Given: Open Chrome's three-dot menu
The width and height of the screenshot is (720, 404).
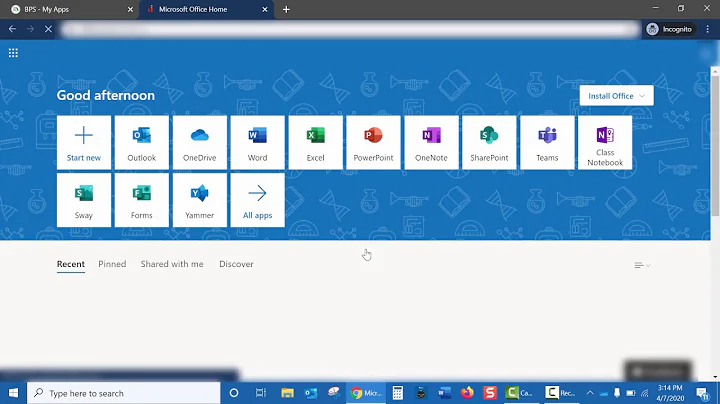Looking at the screenshot, I should (708, 29).
